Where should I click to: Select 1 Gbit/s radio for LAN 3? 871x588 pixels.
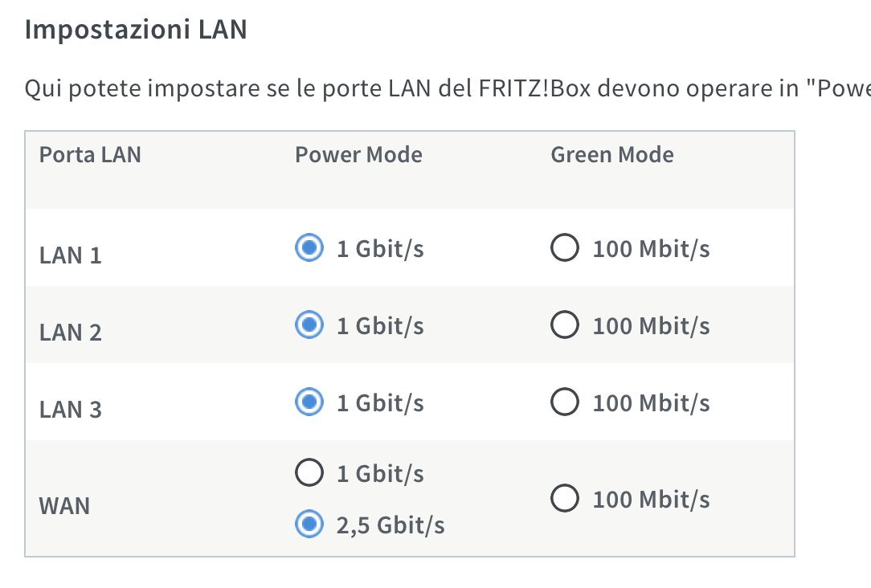[x=309, y=402]
